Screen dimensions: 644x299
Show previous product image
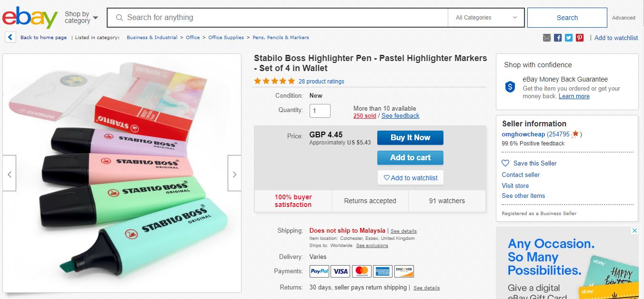(x=10, y=173)
